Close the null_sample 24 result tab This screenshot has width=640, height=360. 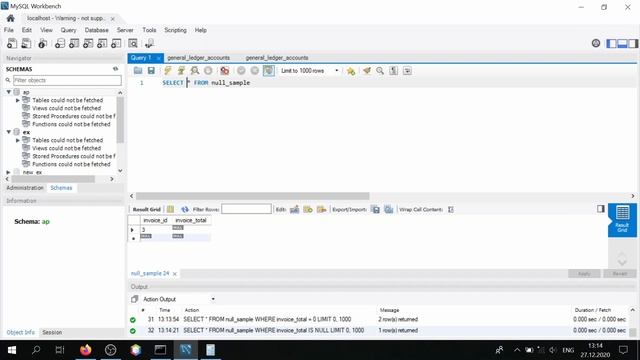[175, 273]
